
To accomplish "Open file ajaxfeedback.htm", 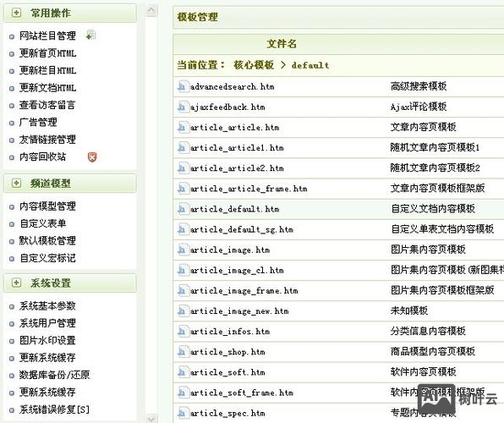I will point(227,107).
